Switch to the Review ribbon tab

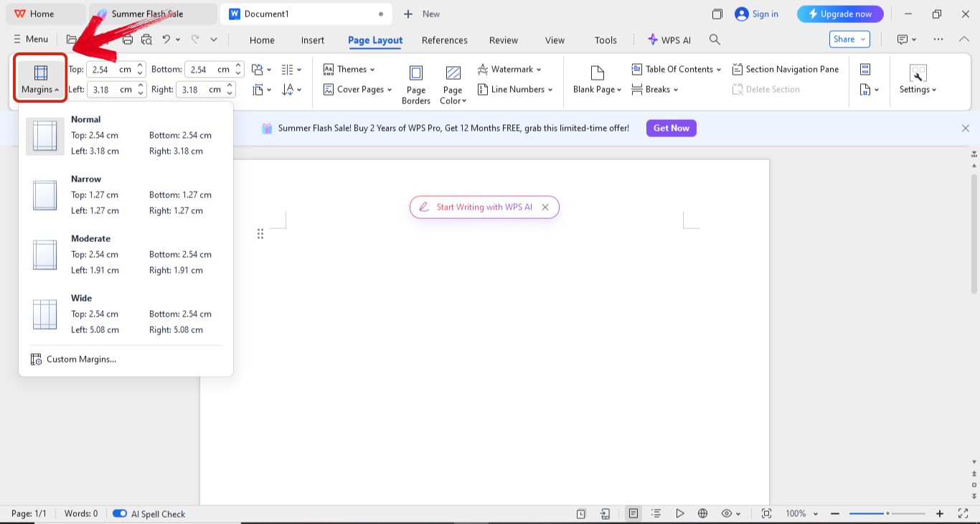504,40
